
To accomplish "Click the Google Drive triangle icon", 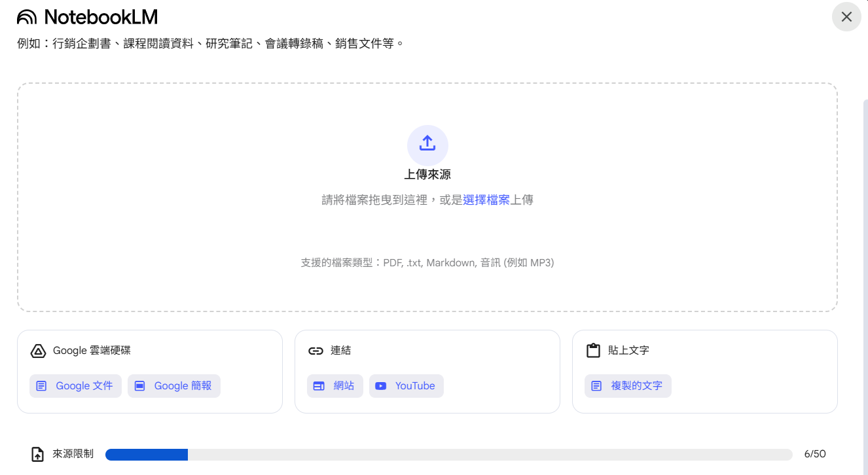I will pos(38,351).
